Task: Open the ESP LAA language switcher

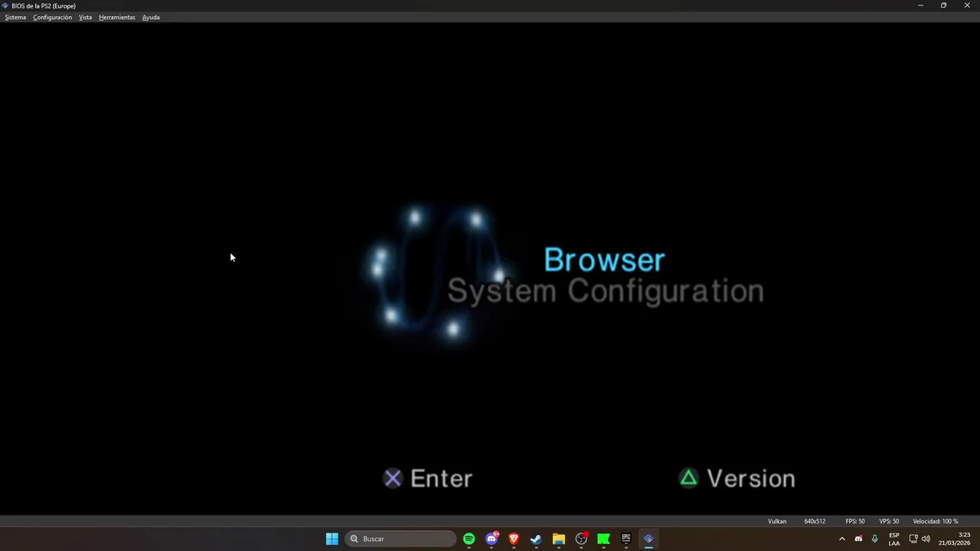Action: click(x=894, y=539)
